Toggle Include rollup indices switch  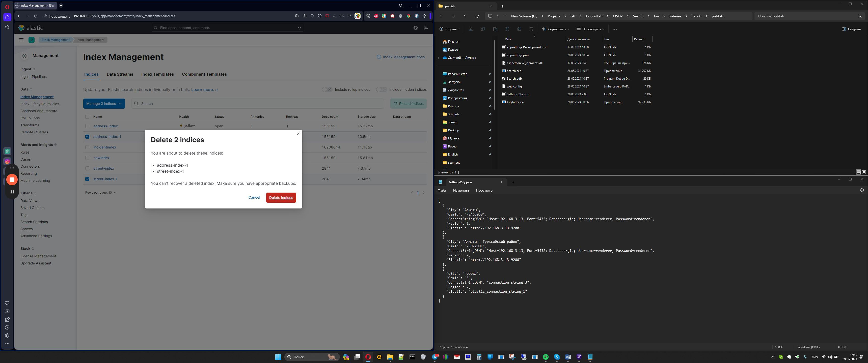click(x=327, y=89)
